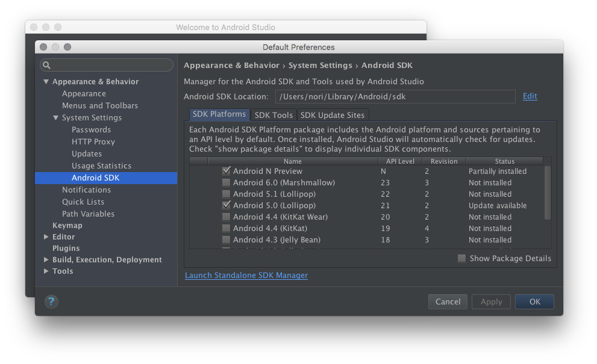
Task: Select Keymap in the sidebar
Action: 67,226
